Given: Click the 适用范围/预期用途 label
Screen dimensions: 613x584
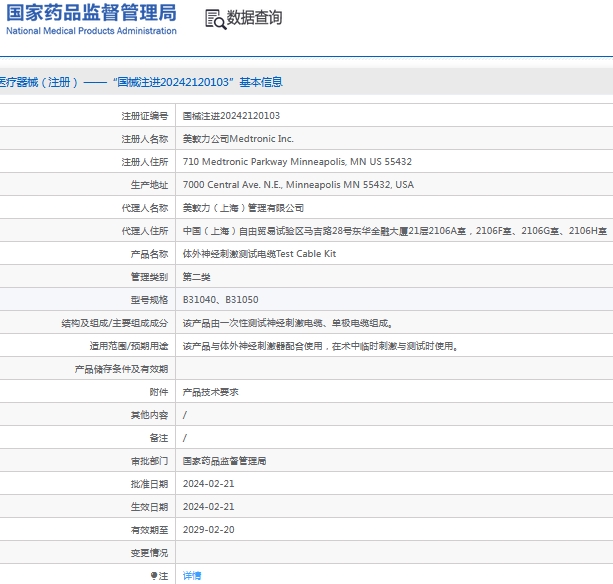Looking at the screenshot, I should click(129, 346).
